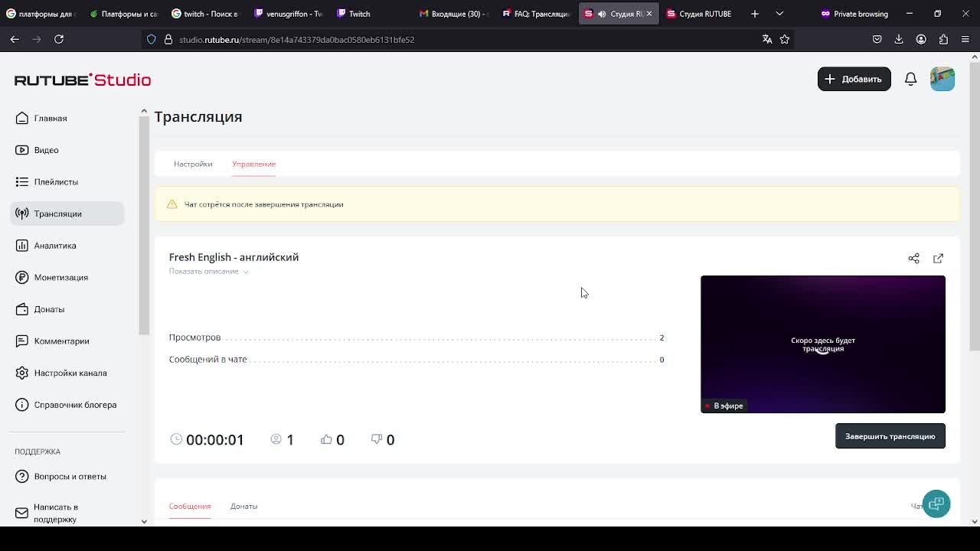
Task: Switch to the Настройки tab
Action: point(193,164)
